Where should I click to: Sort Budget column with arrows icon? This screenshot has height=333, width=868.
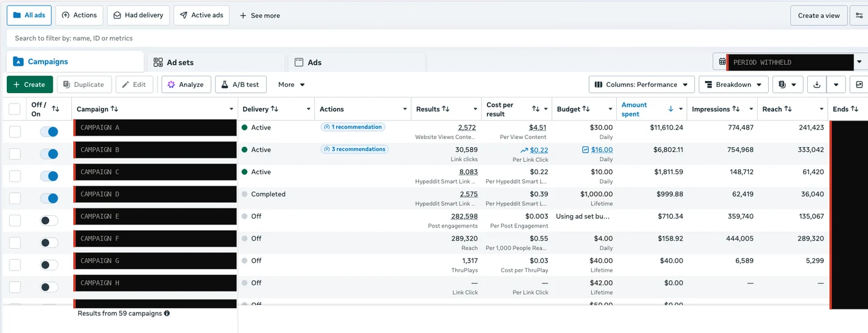tap(586, 109)
